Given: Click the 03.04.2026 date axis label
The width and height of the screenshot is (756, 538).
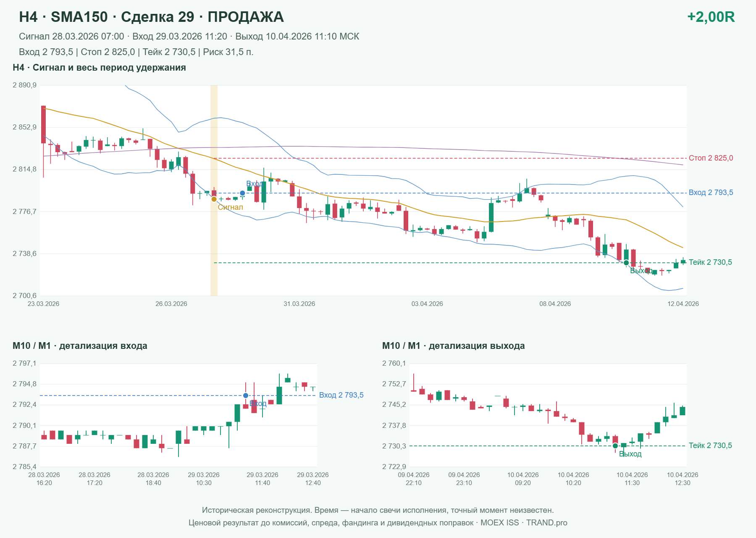Looking at the screenshot, I should 427,304.
